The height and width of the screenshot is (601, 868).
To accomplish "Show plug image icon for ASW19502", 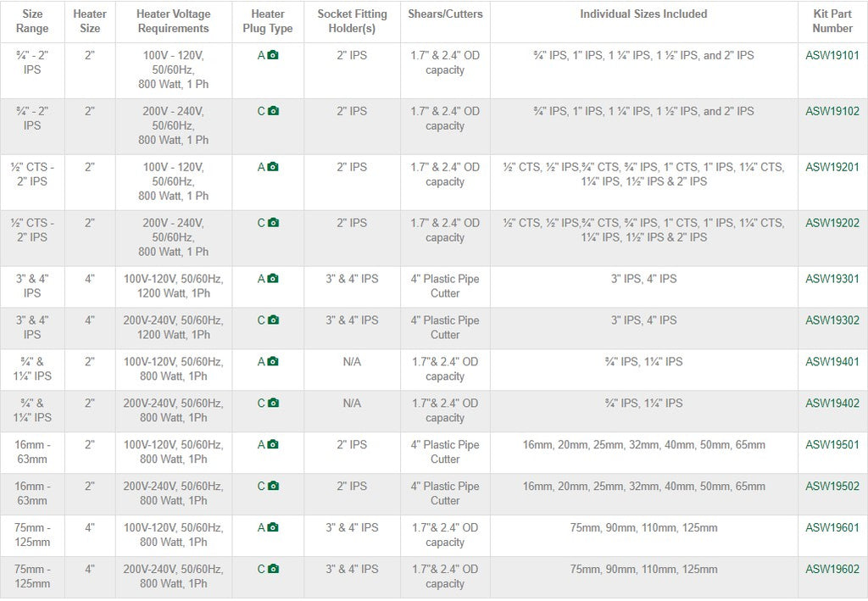I will coord(273,487).
